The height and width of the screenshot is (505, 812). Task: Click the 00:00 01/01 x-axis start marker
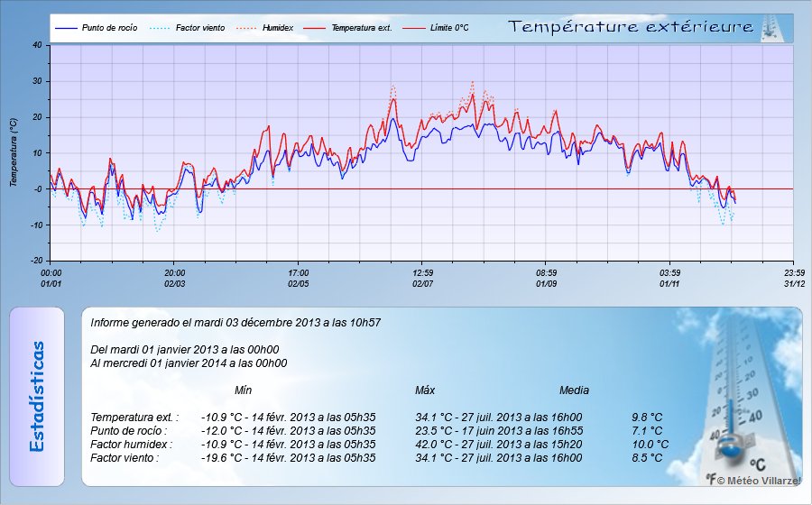coord(51,277)
